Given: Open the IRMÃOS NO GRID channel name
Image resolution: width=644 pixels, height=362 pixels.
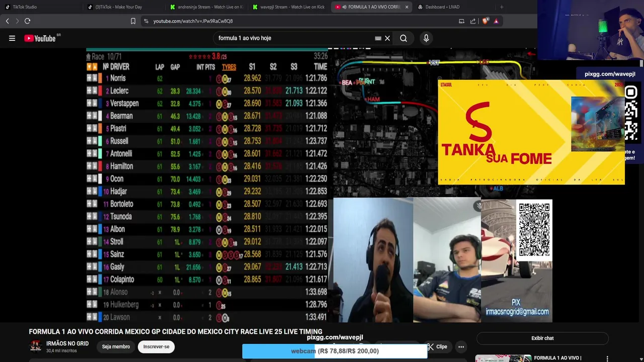Looking at the screenshot, I should [x=67, y=343].
